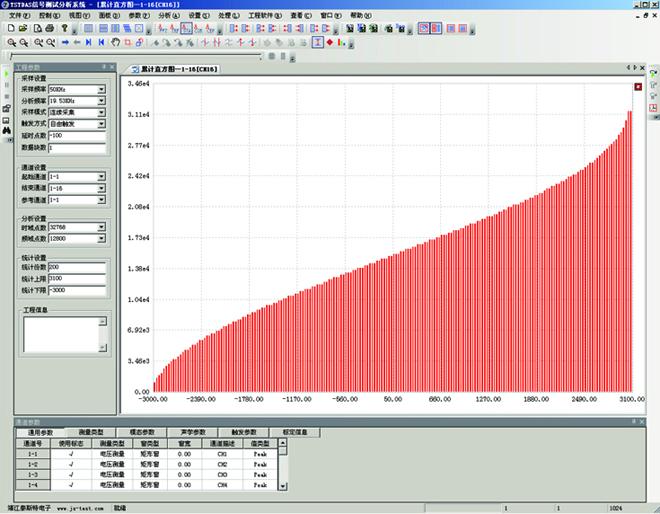Click the red square icon on chart corner

638,88
